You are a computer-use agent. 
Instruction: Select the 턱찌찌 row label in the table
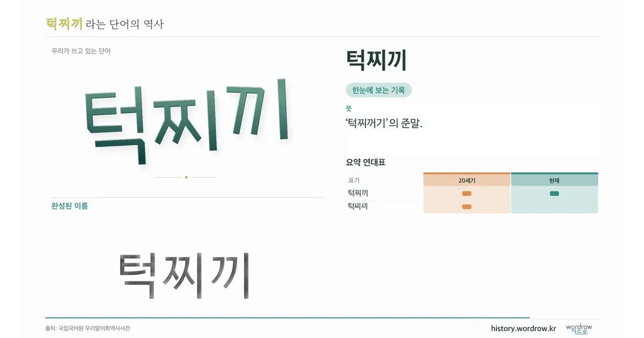[x=358, y=206]
